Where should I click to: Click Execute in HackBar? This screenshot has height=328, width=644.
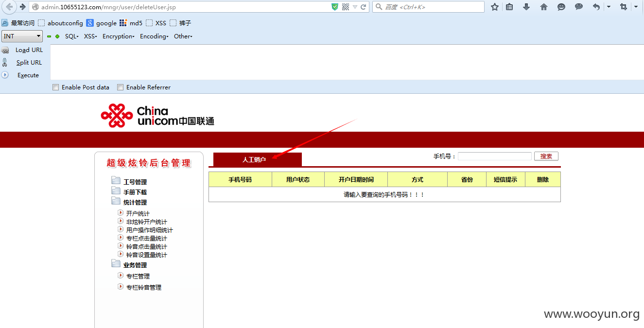(x=28, y=75)
